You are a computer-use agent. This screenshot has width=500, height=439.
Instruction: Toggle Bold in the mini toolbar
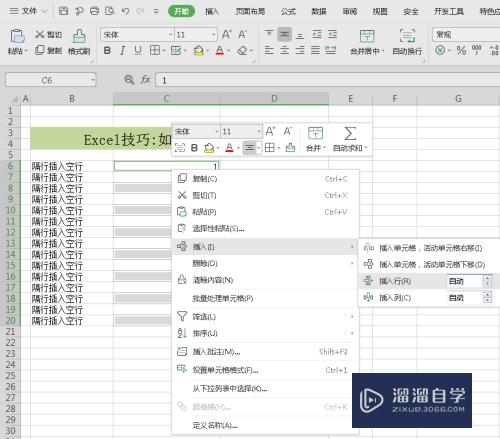click(x=194, y=148)
